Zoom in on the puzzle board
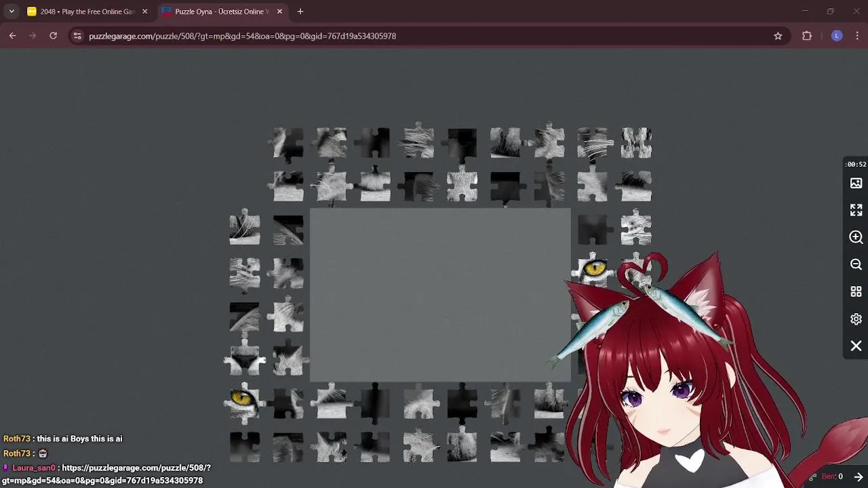Screen dimensions: 868x488 pos(856,237)
